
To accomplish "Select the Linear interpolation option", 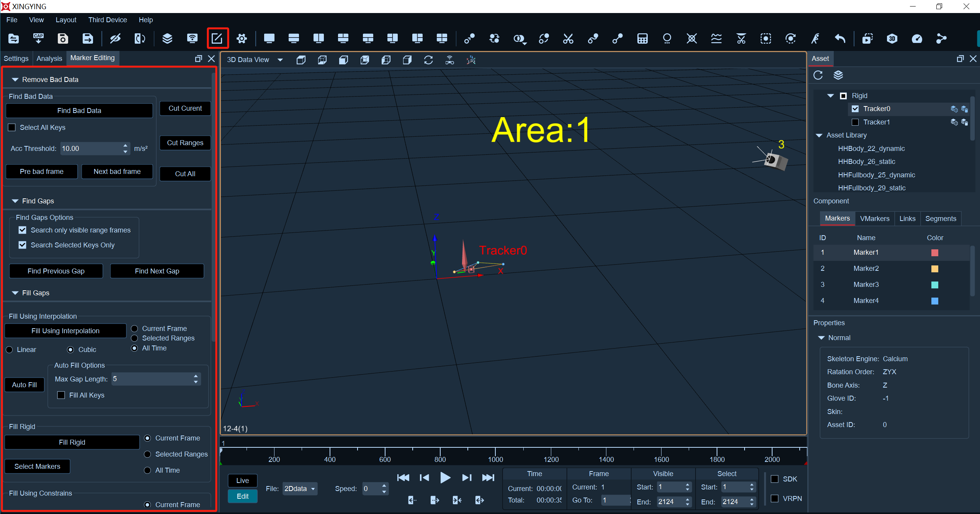I will tap(10, 350).
